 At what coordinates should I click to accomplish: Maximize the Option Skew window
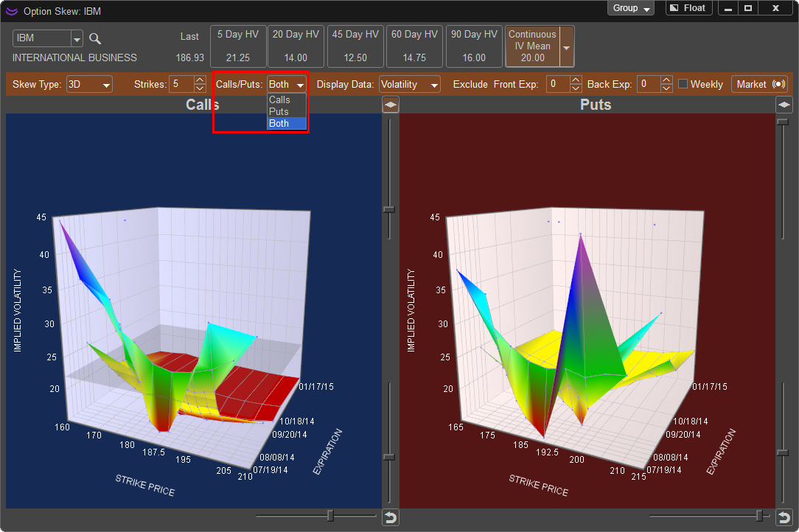tap(748, 8)
